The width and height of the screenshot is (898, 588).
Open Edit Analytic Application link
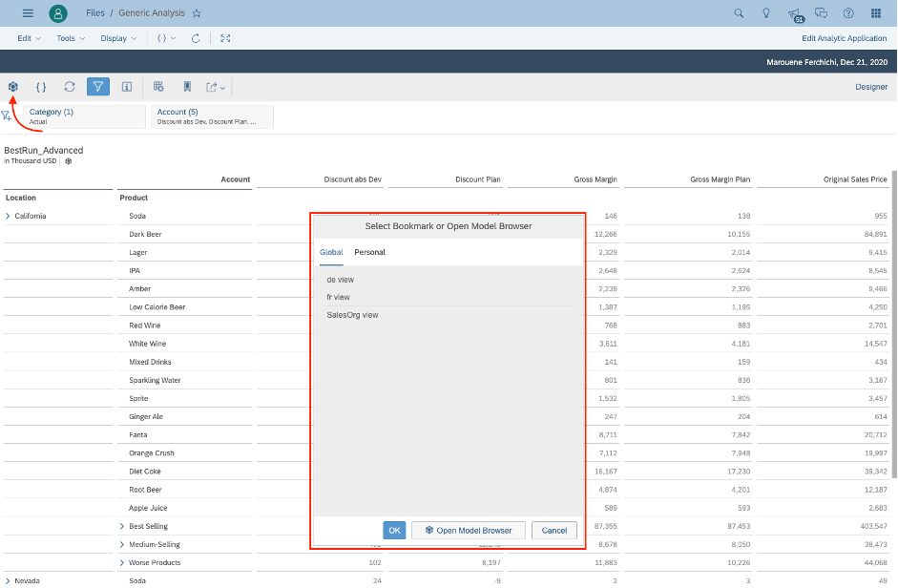(845, 38)
